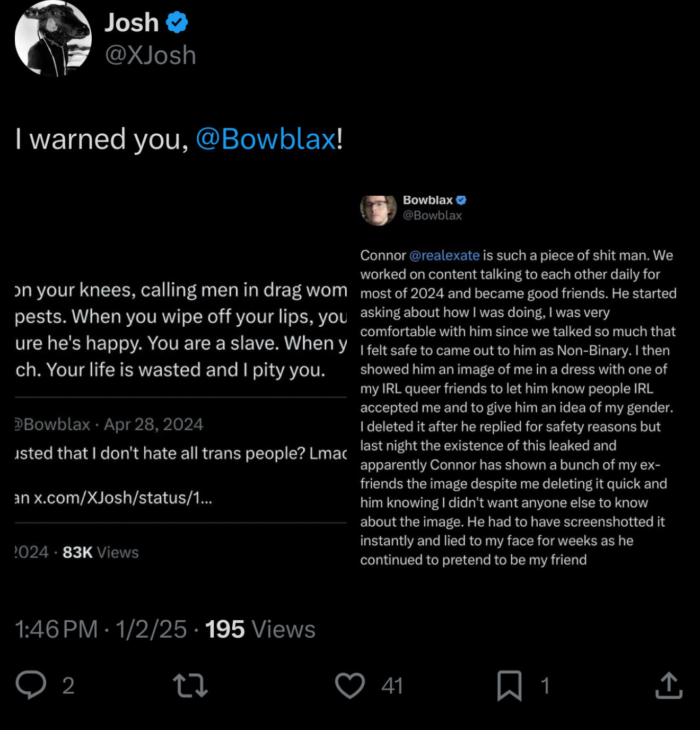700x730 pixels.
Task: Open the @realexate mention
Action: point(444,255)
